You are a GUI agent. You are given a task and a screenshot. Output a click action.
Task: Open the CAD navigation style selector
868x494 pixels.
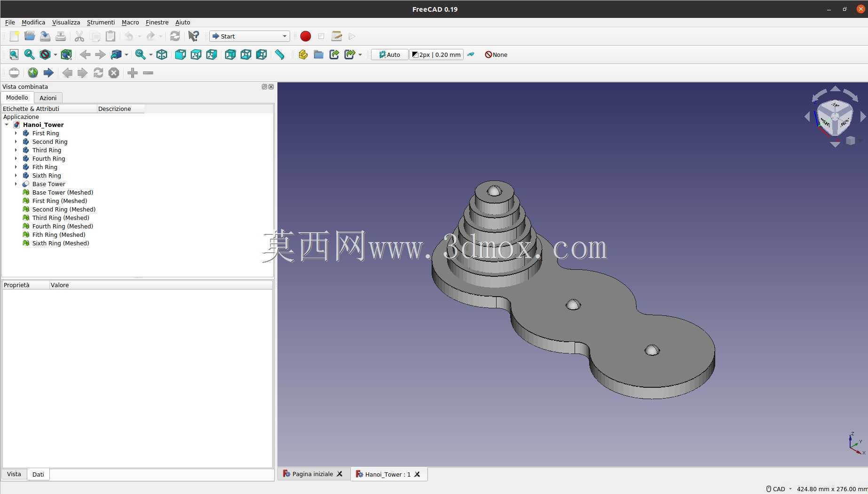pyautogui.click(x=779, y=489)
